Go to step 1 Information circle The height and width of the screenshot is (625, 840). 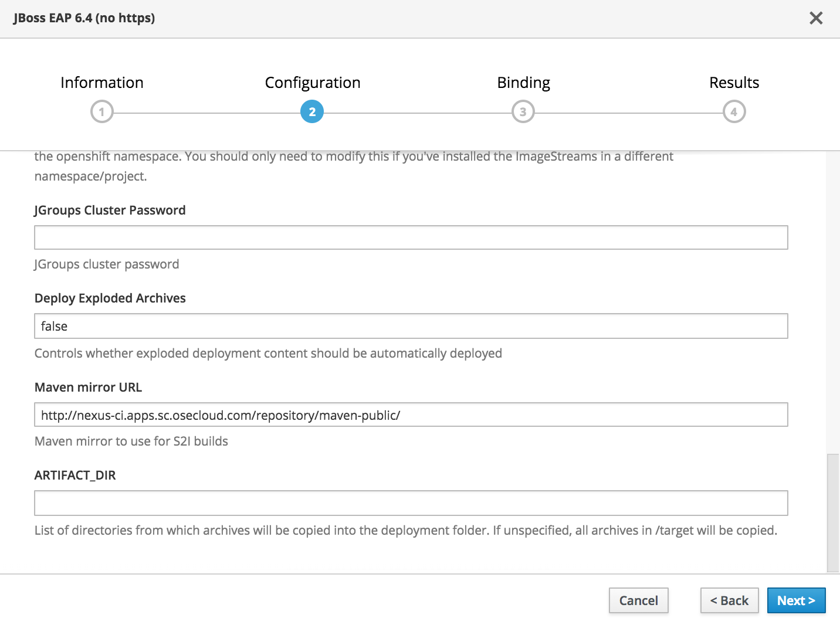(101, 111)
